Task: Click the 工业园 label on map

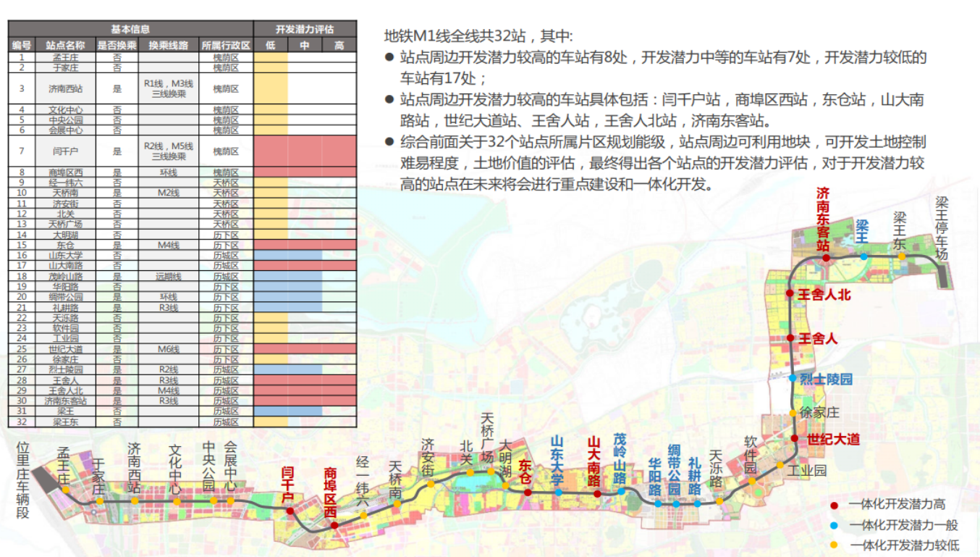Action: point(806,470)
